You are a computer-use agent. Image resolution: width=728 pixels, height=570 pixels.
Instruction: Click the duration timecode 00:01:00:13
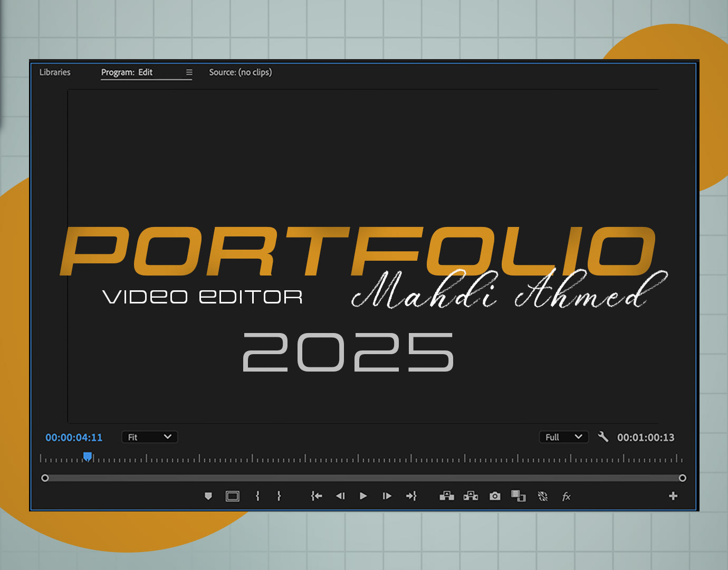(x=646, y=438)
